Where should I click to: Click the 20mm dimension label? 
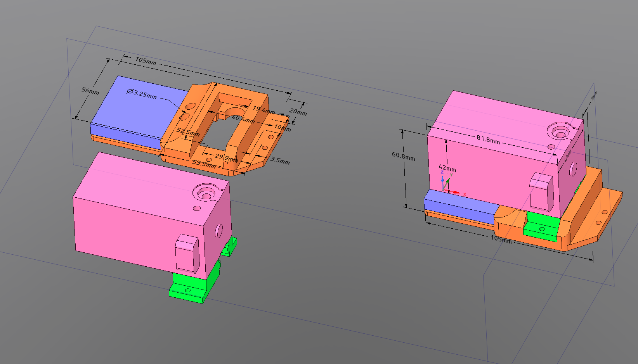(298, 112)
